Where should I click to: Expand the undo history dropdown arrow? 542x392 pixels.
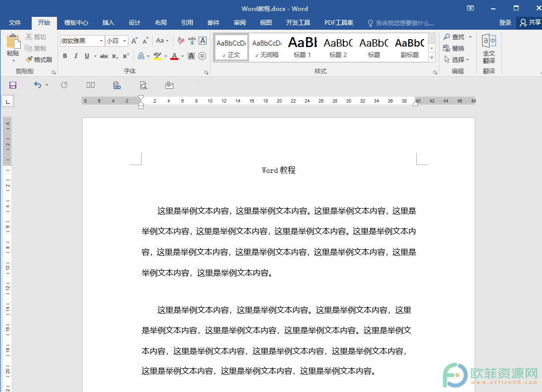(47, 85)
